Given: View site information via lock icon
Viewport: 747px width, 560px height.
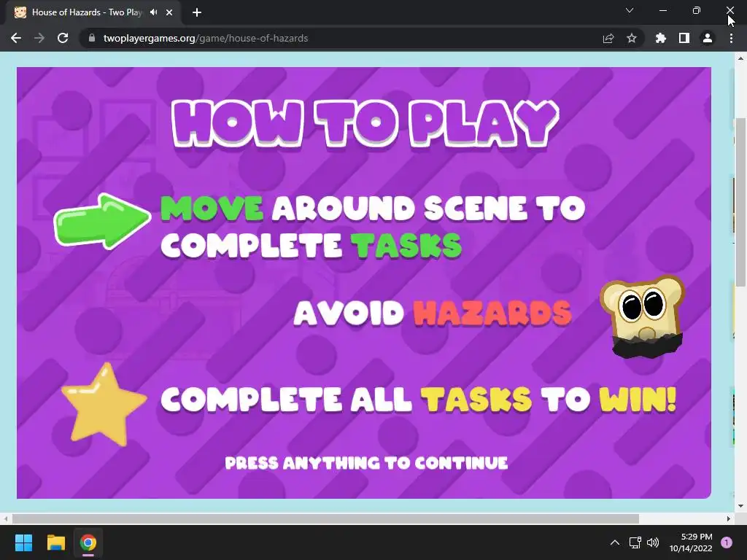Looking at the screenshot, I should tap(92, 38).
